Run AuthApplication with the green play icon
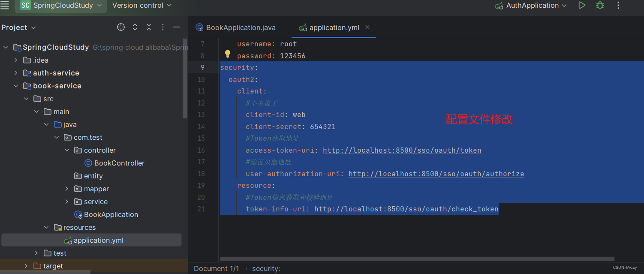The height and width of the screenshot is (274, 644). tap(581, 6)
